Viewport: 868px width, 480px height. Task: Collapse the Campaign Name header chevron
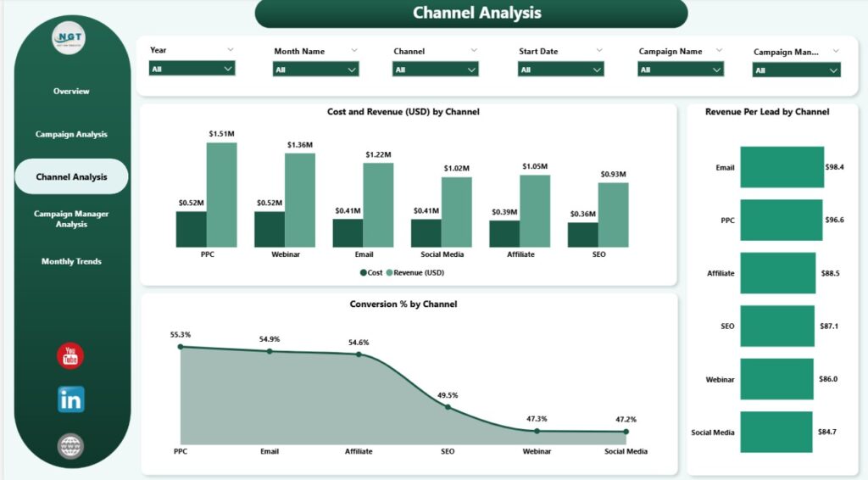pos(719,50)
